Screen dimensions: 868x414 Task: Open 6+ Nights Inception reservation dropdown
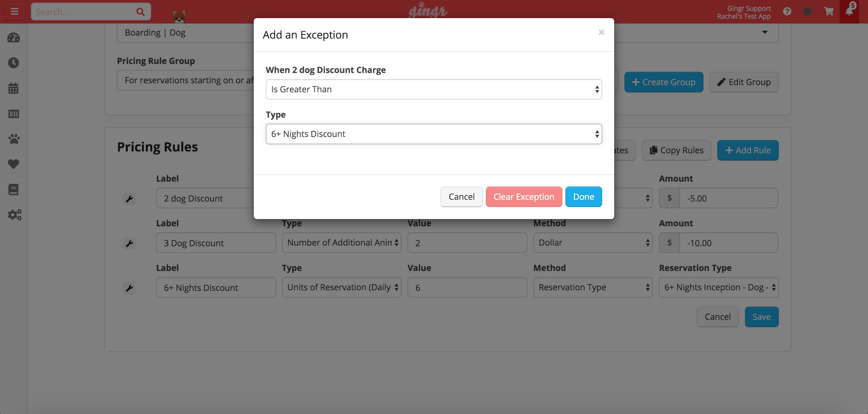coord(719,287)
